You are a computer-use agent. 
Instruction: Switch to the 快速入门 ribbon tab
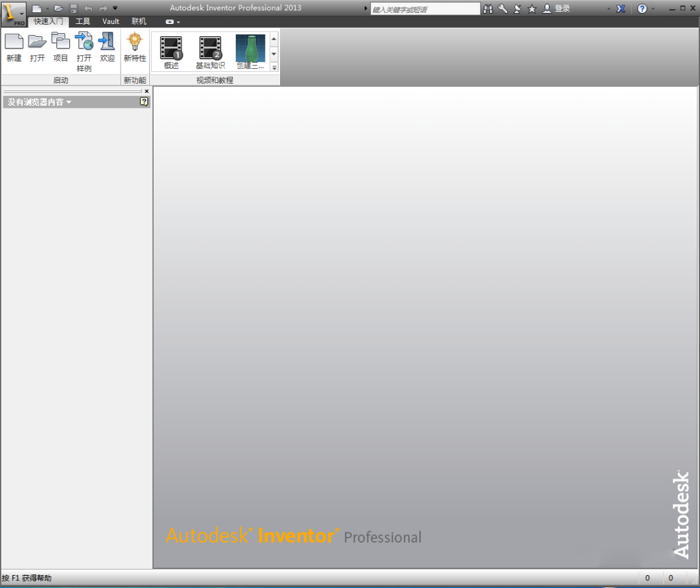click(x=48, y=21)
